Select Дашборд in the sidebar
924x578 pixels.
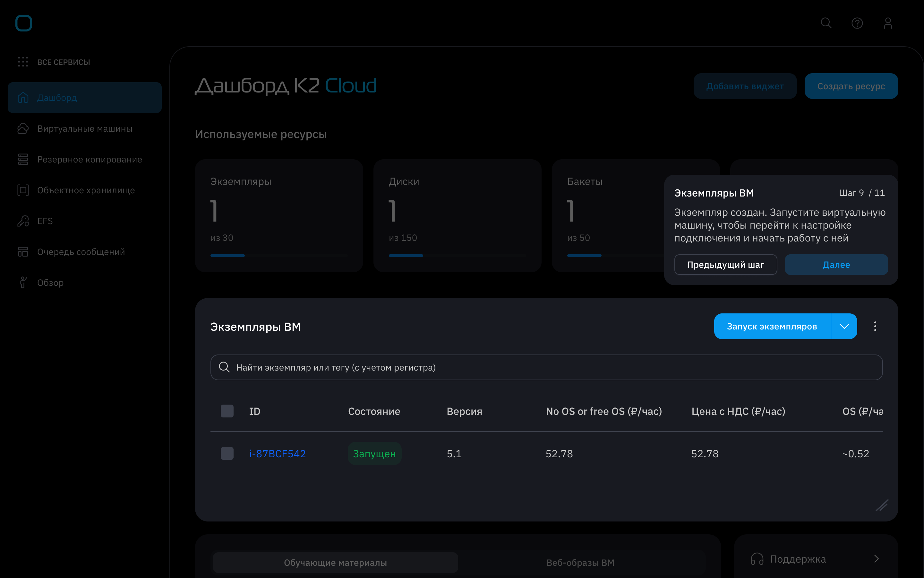click(x=84, y=98)
